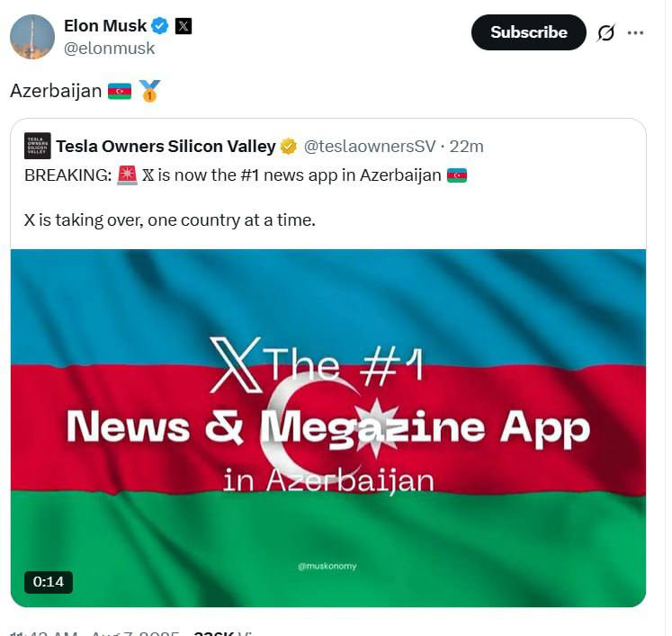Click the Grok slashed-circle icon
This screenshot has width=672, height=636.
tap(605, 32)
